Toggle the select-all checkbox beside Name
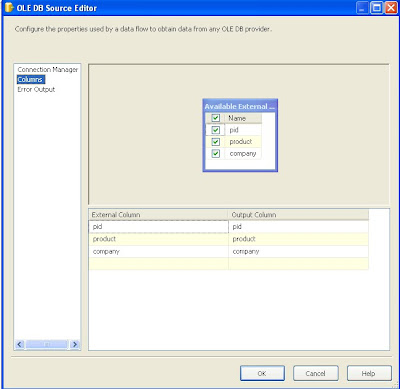 tap(216, 118)
